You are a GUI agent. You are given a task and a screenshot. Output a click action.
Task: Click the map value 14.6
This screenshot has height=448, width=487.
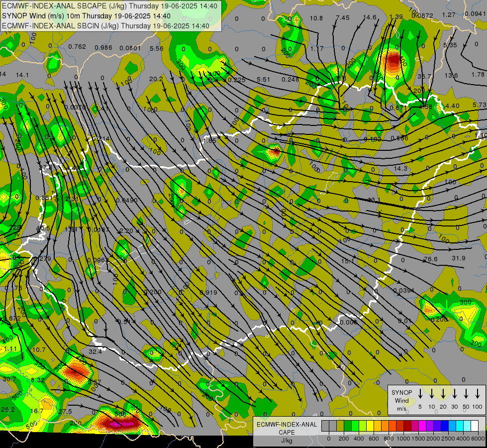point(370,17)
